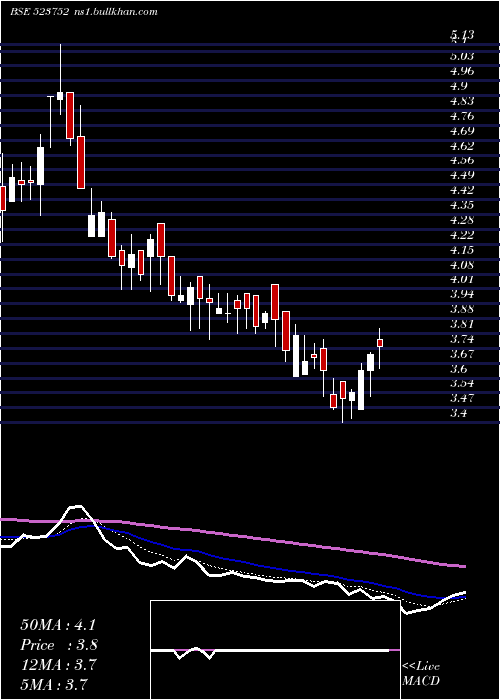Click the ns1.bullkhan.com source text
The width and height of the screenshot is (500, 700).
tap(116, 12)
